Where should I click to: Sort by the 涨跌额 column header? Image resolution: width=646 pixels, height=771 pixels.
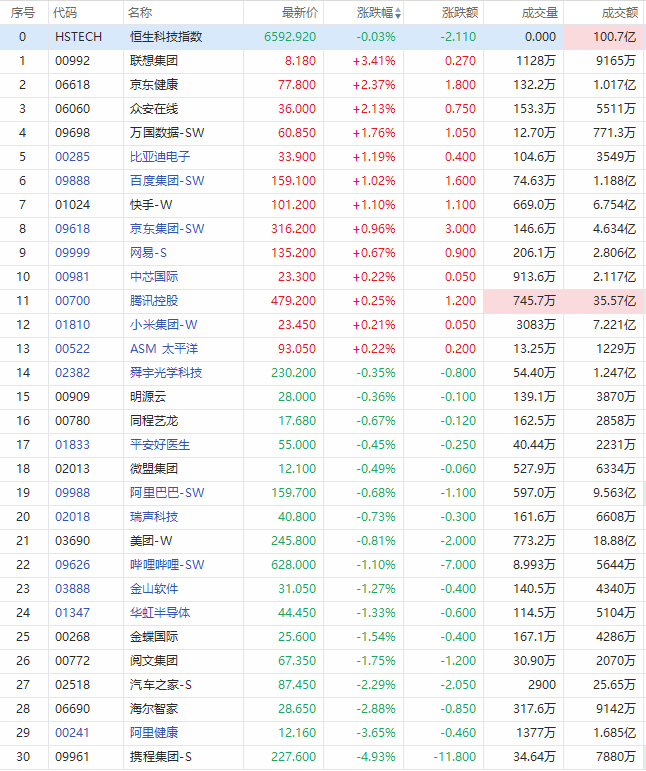460,13
